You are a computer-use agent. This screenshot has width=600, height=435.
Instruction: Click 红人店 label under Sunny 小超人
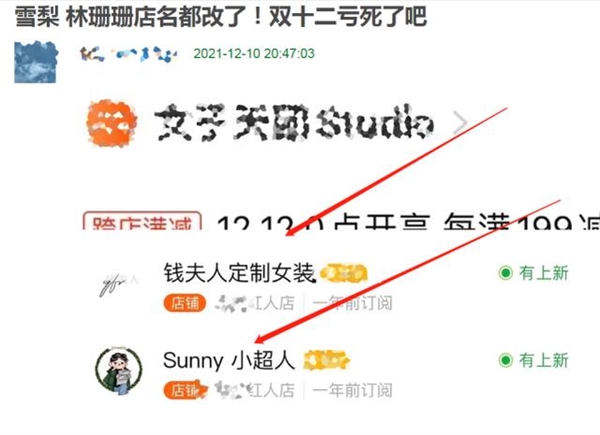tap(272, 390)
